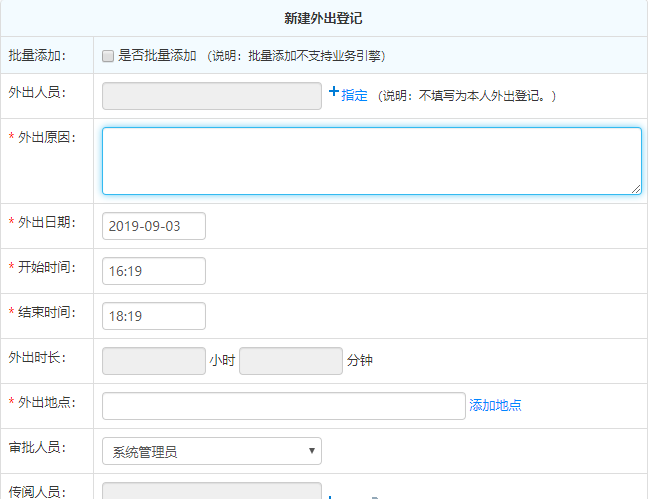Click the 新建外出登记 form header

(324, 18)
